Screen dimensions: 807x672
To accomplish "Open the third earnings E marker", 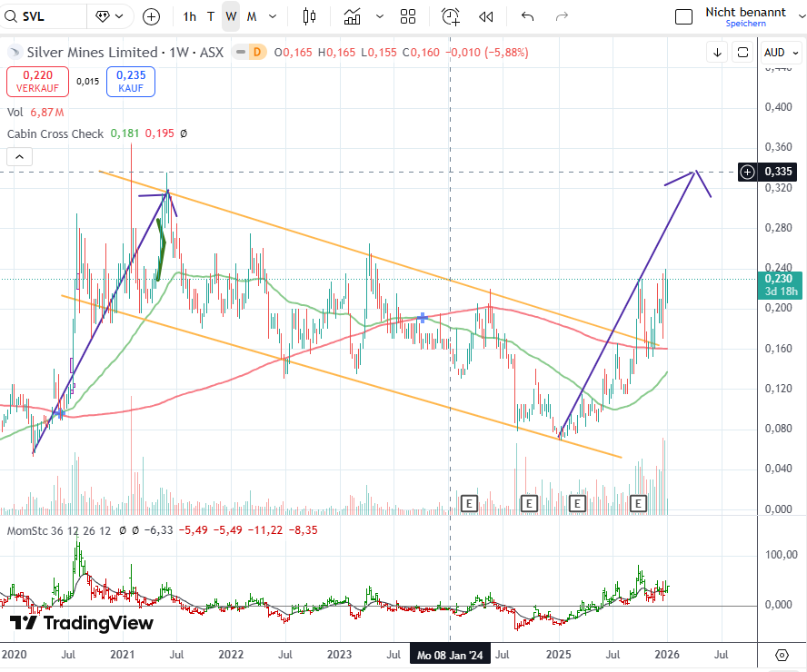I will 577,503.
